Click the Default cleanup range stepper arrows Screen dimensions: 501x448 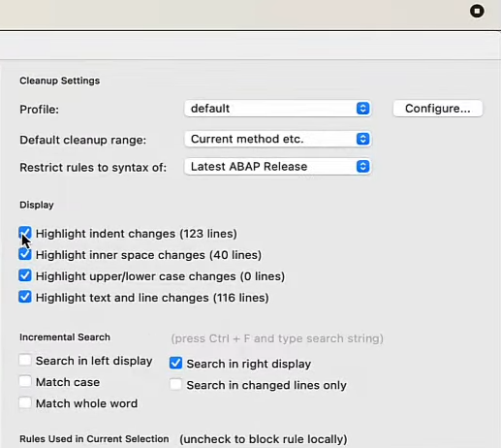tap(362, 139)
